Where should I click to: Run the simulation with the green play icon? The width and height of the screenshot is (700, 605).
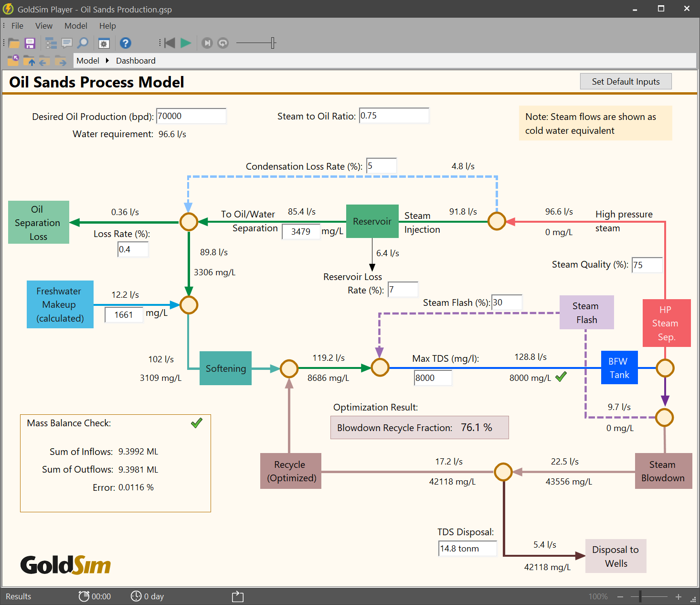tap(185, 43)
